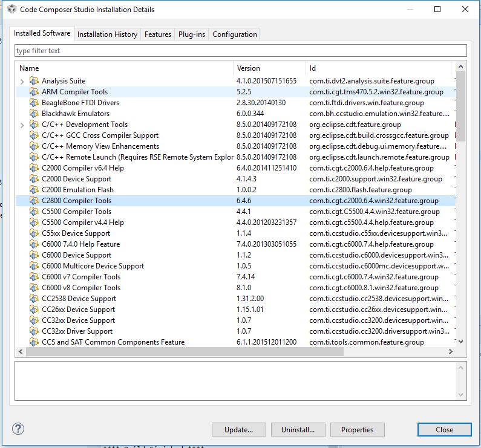Click the C5500 Compiler Tools icon
The width and height of the screenshot is (481, 448).
(x=34, y=212)
